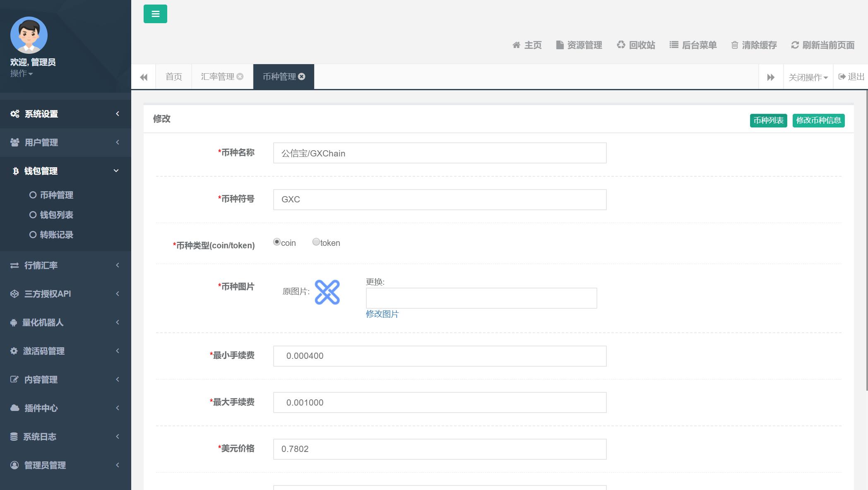
Task: Expand the 激活码管理 menu chevron
Action: [118, 351]
